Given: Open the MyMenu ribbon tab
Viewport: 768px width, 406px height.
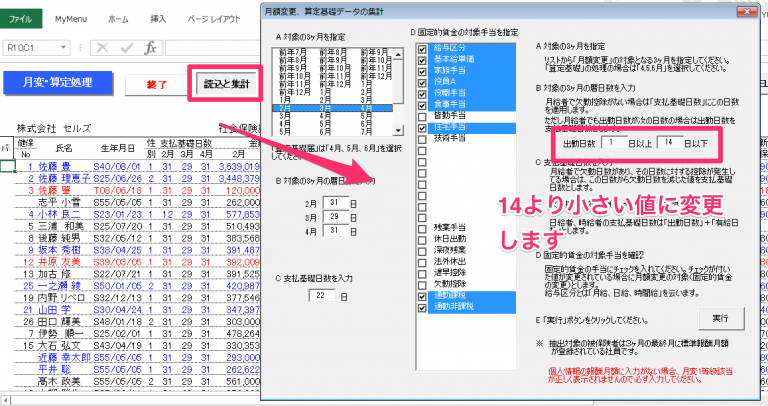Looking at the screenshot, I should [x=71, y=19].
